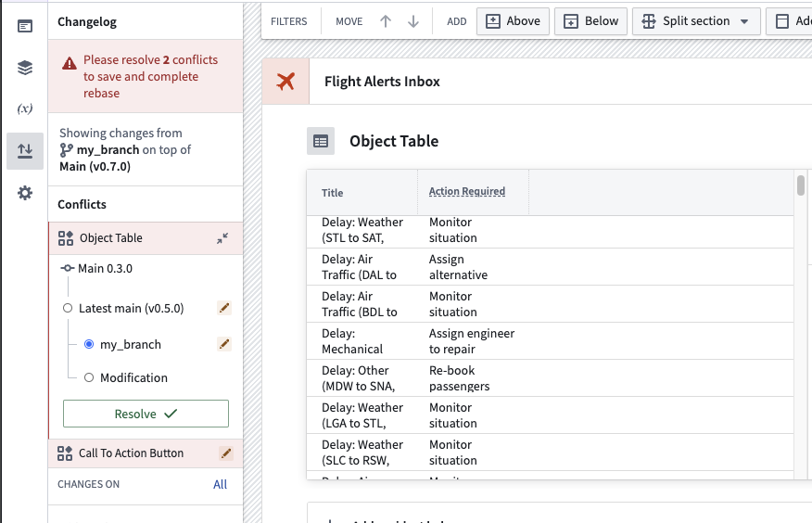Image resolution: width=812 pixels, height=523 pixels.
Task: Select row 'Delay: Weather (STL to SAT,'
Action: tap(550, 230)
